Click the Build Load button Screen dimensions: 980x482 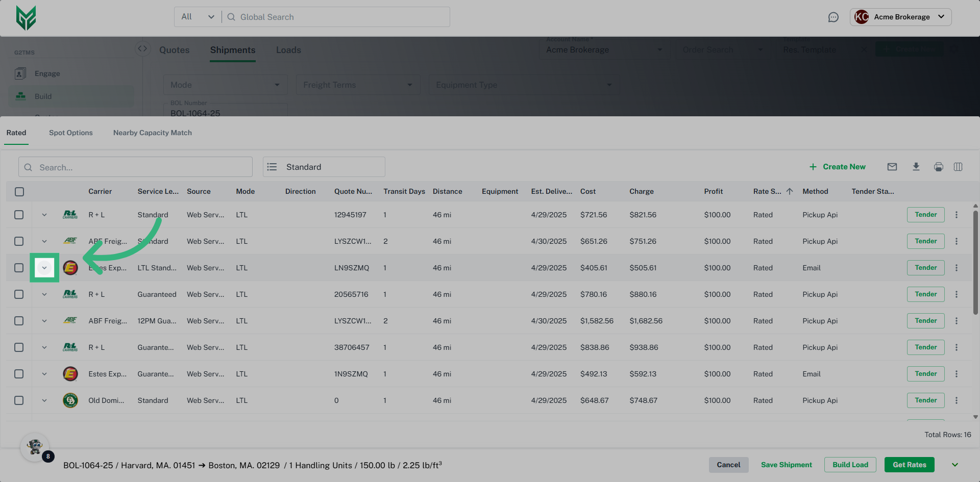tap(850, 465)
